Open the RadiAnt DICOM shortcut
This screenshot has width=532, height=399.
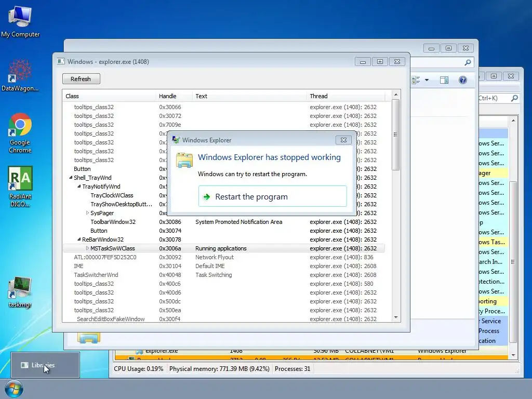(20, 187)
